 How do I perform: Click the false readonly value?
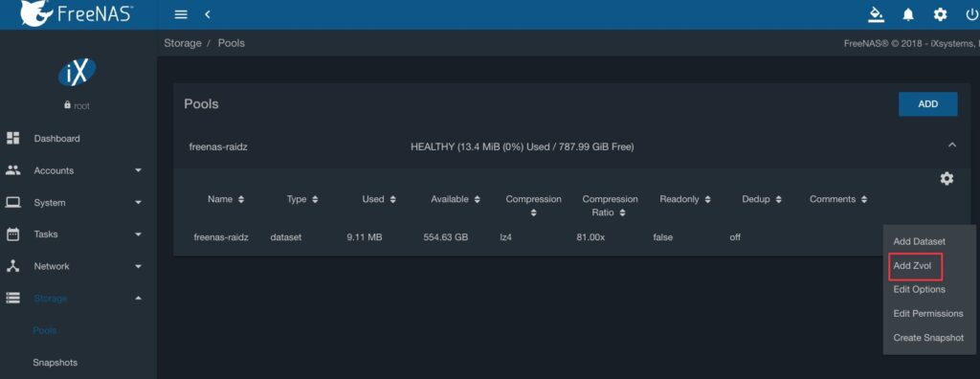pos(662,237)
